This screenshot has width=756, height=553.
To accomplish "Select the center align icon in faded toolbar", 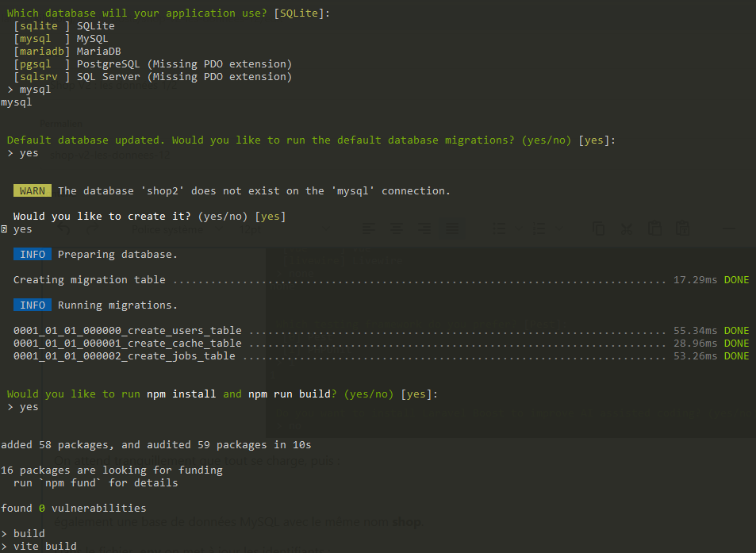I will pos(397,228).
